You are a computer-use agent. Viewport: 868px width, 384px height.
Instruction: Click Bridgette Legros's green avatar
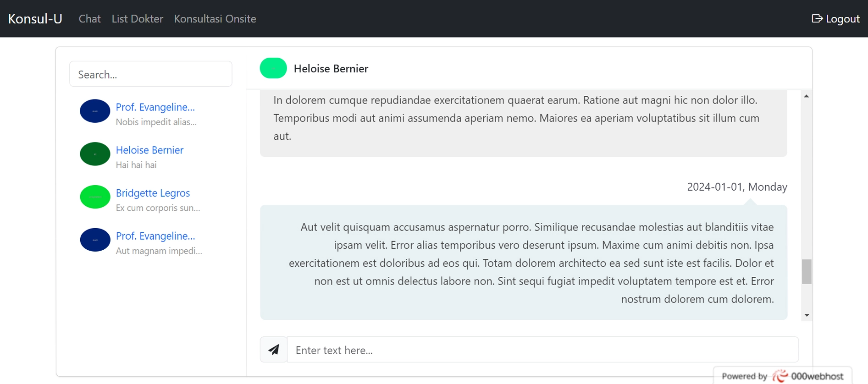[x=94, y=197]
